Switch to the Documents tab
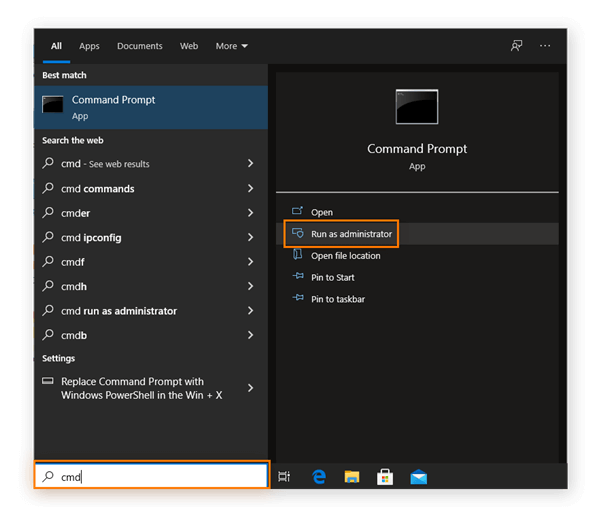The image size is (600, 516). click(x=139, y=46)
